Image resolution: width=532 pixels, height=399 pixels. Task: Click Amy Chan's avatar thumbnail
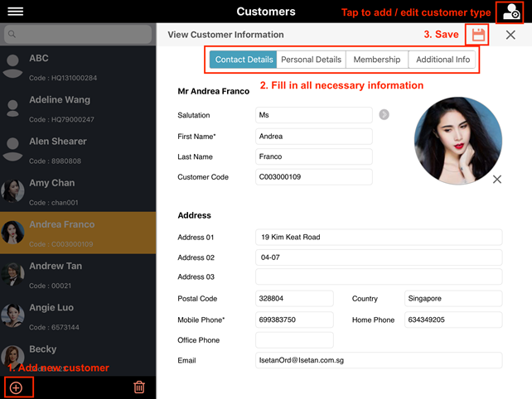click(12, 191)
